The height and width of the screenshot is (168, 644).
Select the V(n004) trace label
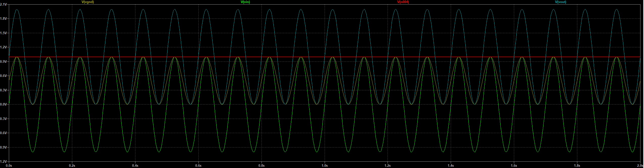403,2
